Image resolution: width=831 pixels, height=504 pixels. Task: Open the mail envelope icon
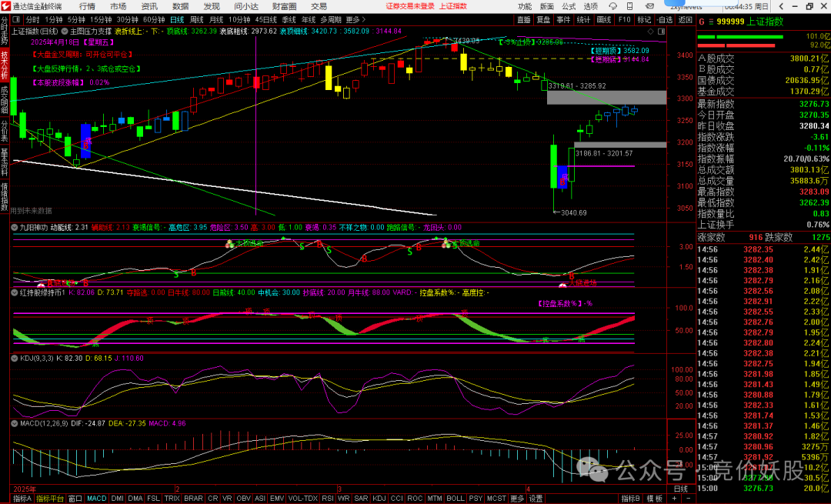click(649, 6)
